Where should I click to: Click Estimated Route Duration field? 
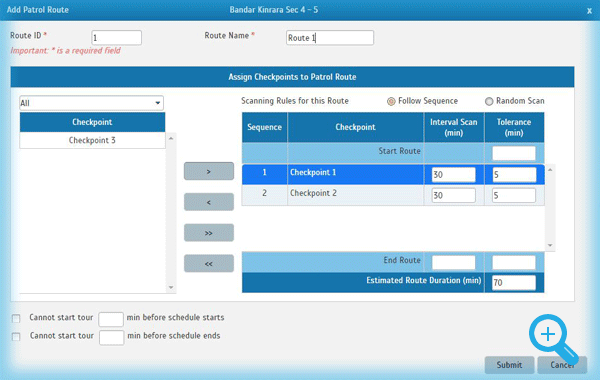click(x=514, y=282)
